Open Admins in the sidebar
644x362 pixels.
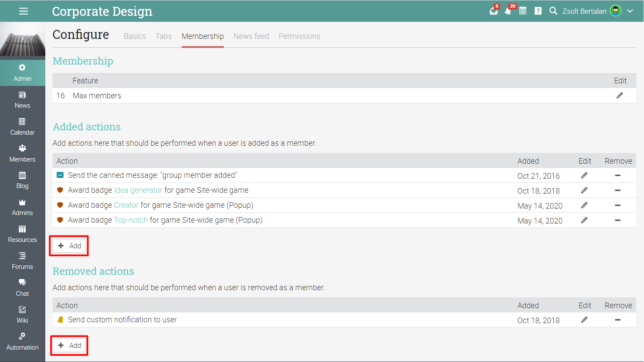pos(23,207)
